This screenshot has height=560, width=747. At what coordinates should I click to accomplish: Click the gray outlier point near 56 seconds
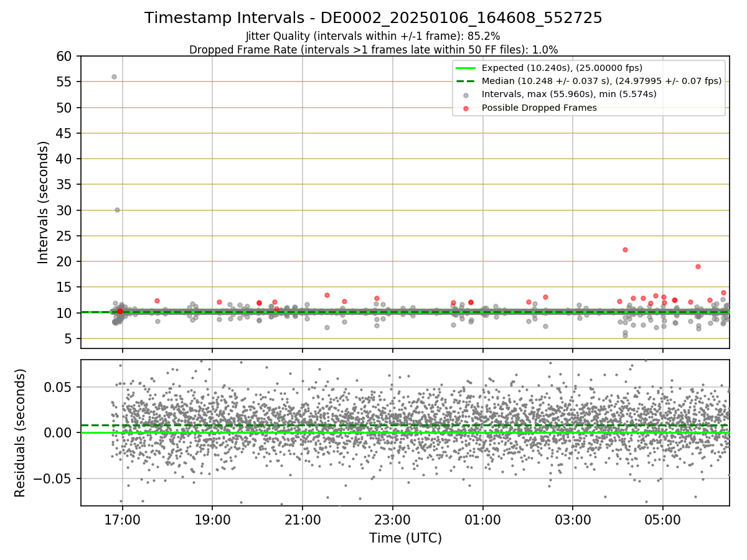(114, 77)
